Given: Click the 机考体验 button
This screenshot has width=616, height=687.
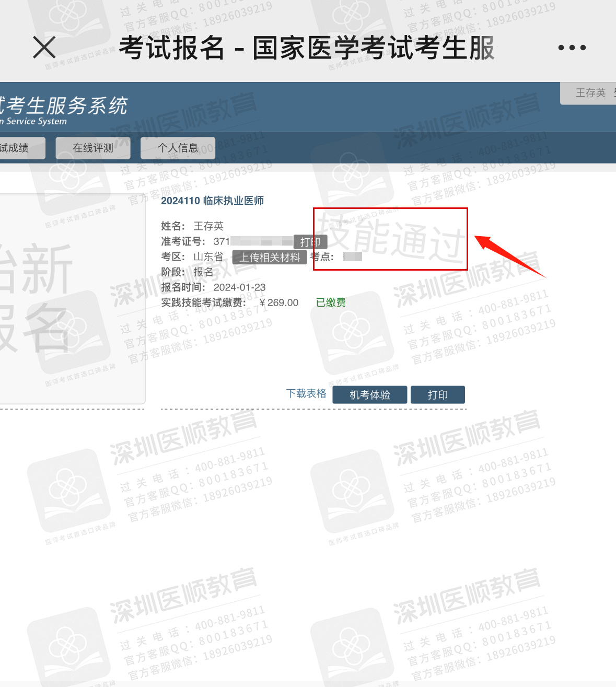Looking at the screenshot, I should click(x=370, y=395).
